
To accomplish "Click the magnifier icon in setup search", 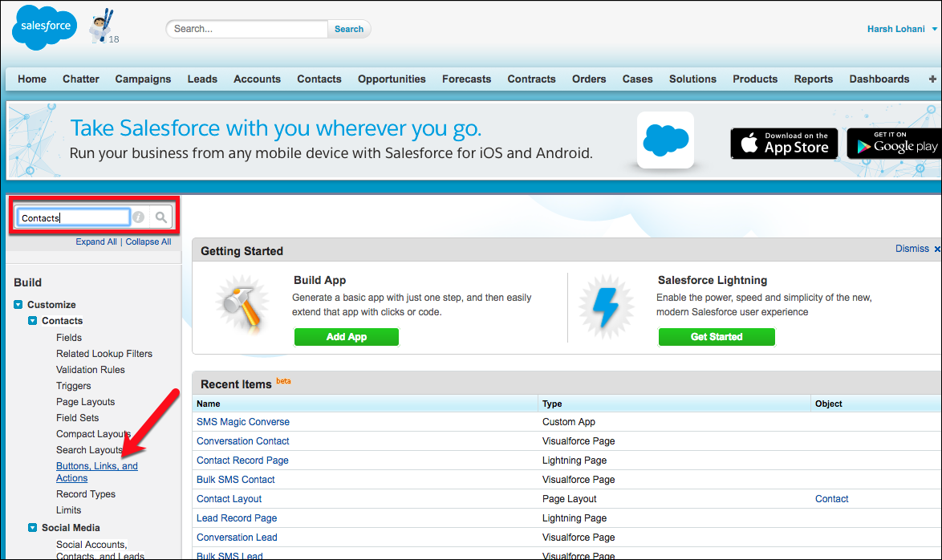I will pos(161,217).
